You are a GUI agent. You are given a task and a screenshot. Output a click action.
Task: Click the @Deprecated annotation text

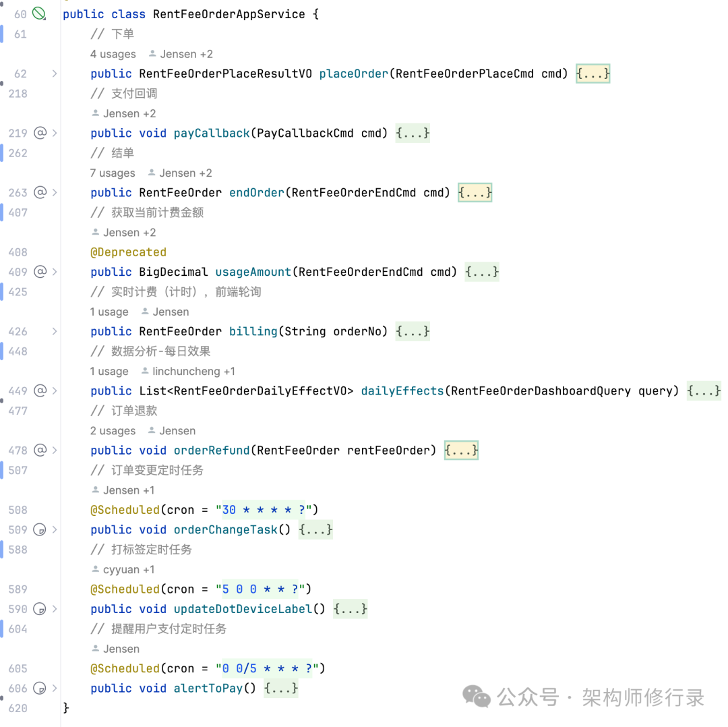point(128,252)
